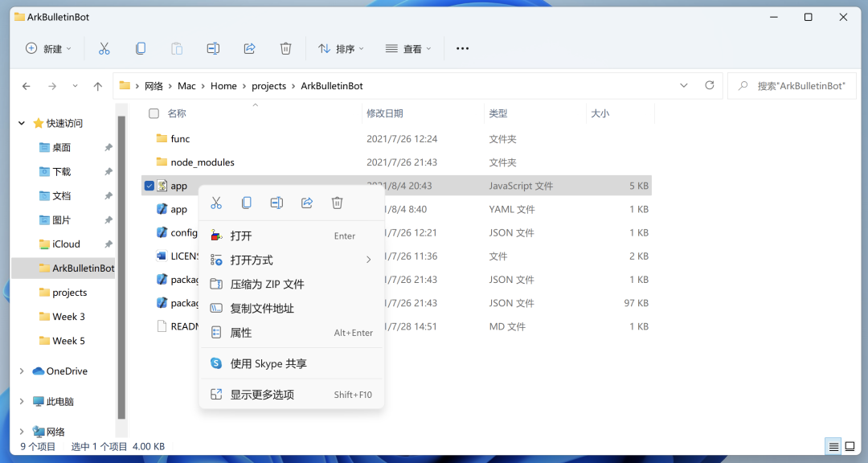The width and height of the screenshot is (868, 463).
Task: Click the Delete icon in the context menu
Action: tap(337, 203)
